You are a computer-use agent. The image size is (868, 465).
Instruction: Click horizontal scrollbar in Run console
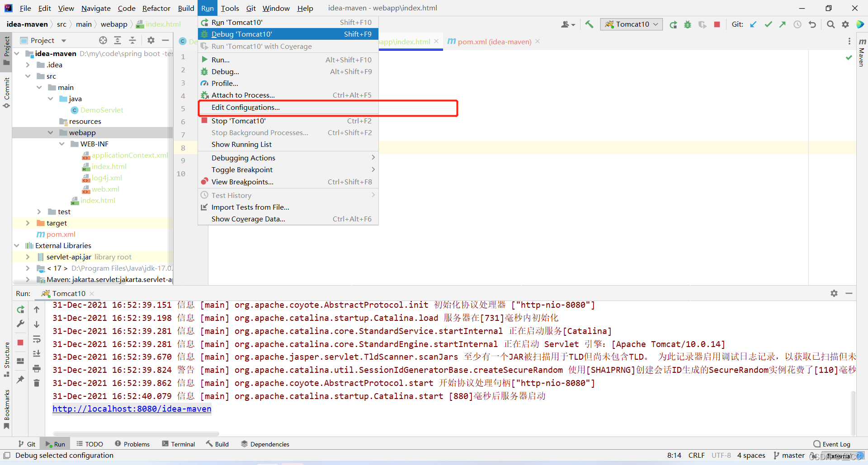tap(136, 433)
